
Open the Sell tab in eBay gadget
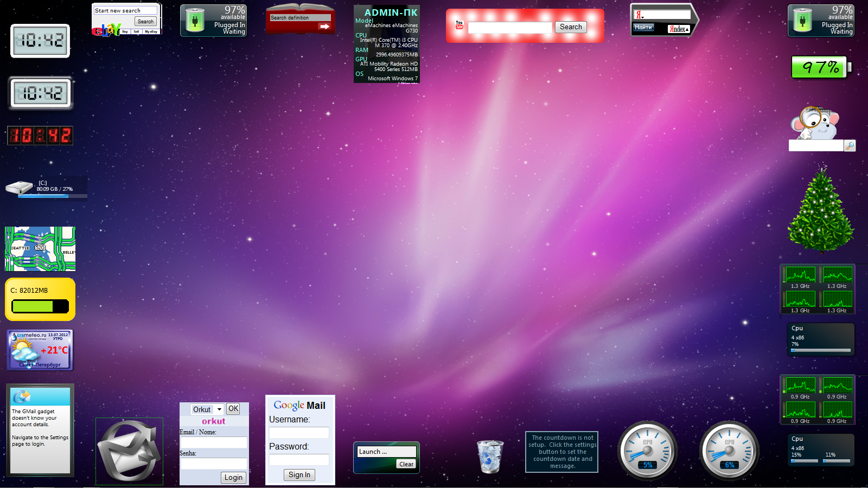click(136, 31)
